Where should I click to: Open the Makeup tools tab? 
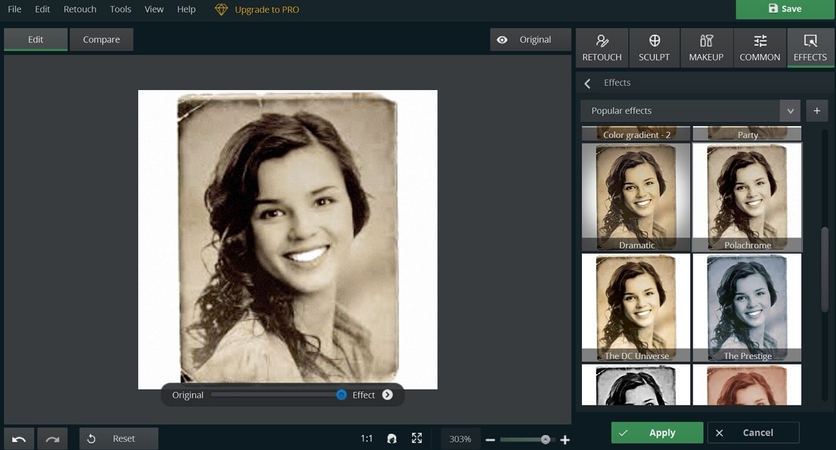(x=706, y=48)
